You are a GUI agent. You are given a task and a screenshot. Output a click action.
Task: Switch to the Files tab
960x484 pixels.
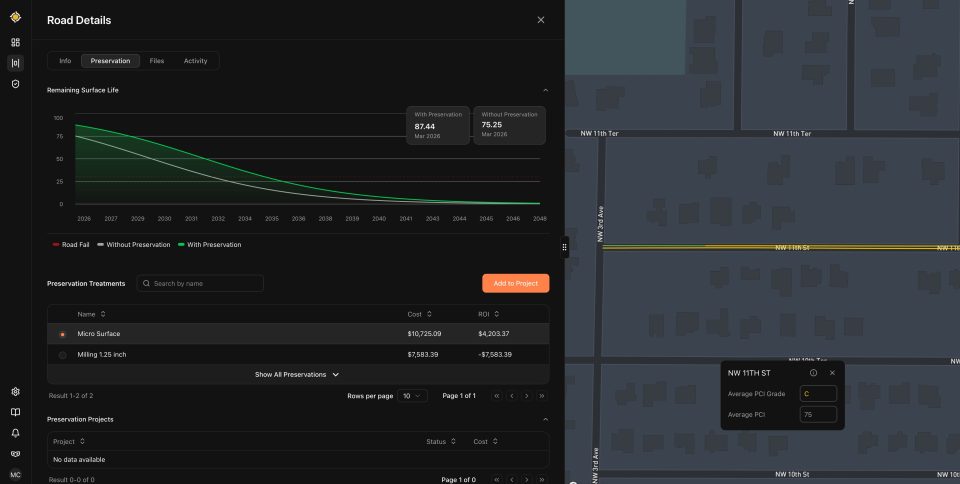pyautogui.click(x=157, y=61)
